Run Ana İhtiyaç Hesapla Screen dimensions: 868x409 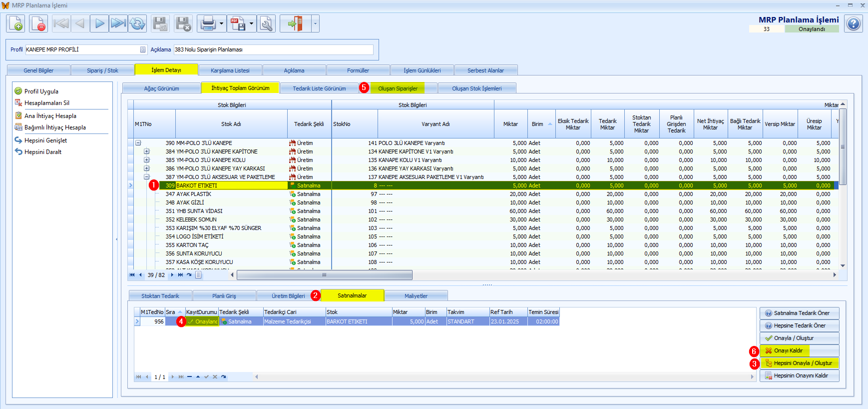click(50, 116)
